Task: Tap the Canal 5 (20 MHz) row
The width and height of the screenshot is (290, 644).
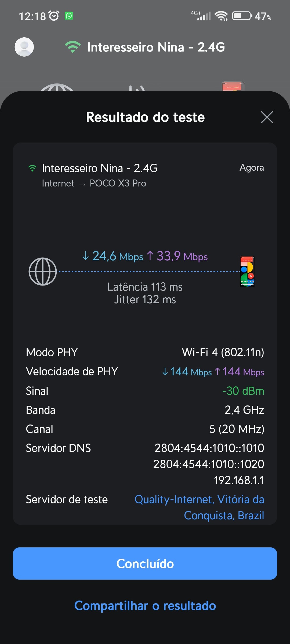Action: pos(145,429)
